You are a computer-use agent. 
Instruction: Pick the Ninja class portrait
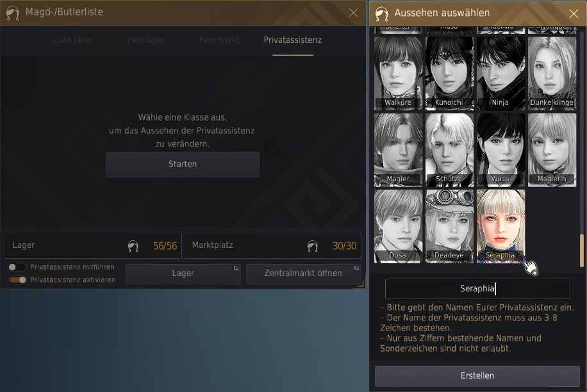pyautogui.click(x=501, y=73)
